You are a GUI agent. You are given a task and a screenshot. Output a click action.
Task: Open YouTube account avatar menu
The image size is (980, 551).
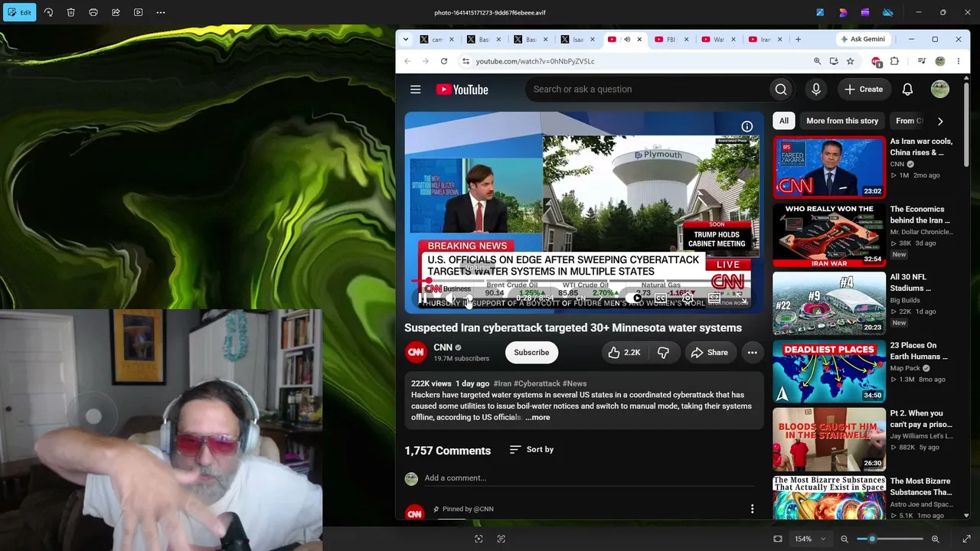tap(940, 90)
